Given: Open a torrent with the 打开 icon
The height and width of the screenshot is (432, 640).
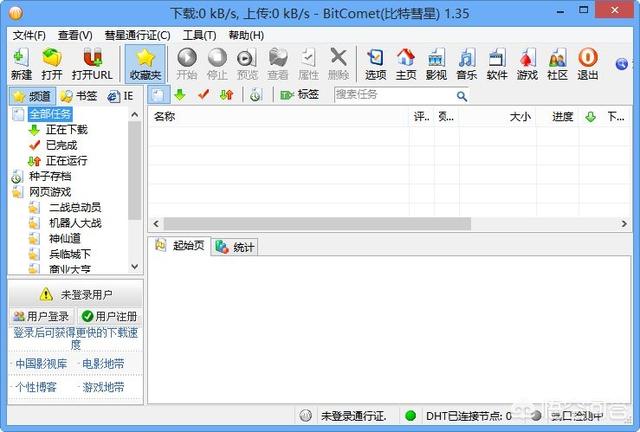Looking at the screenshot, I should point(52,63).
